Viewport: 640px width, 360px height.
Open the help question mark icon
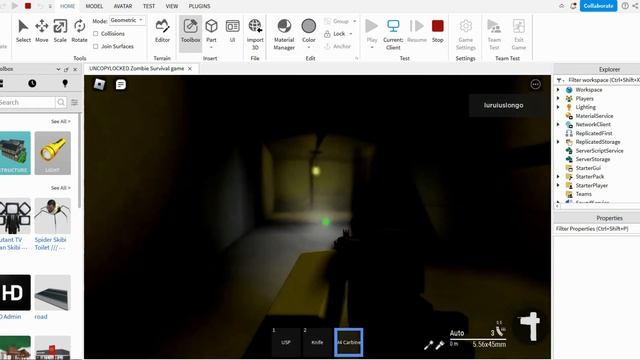[625, 6]
